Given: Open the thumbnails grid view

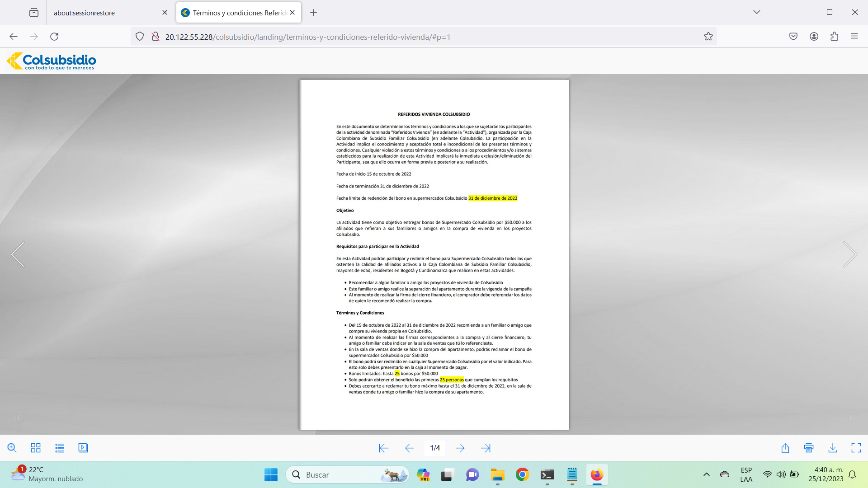Looking at the screenshot, I should pos(36,448).
